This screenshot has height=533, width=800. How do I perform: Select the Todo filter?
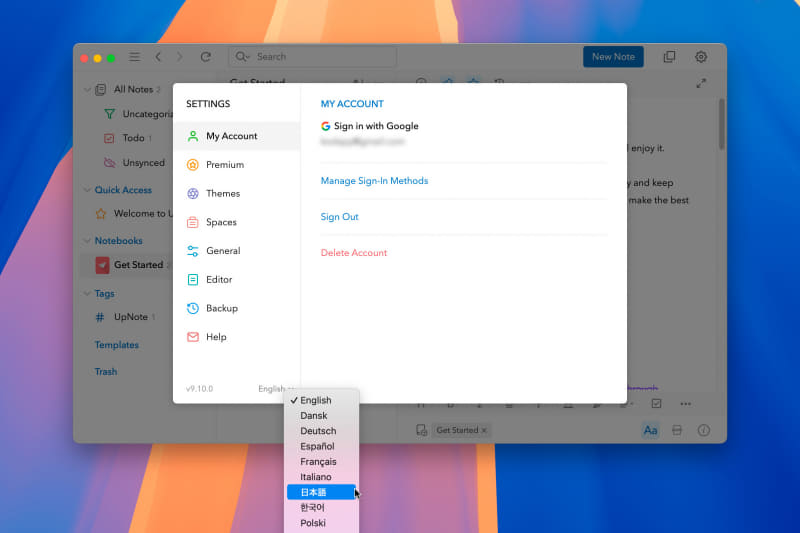coord(133,138)
